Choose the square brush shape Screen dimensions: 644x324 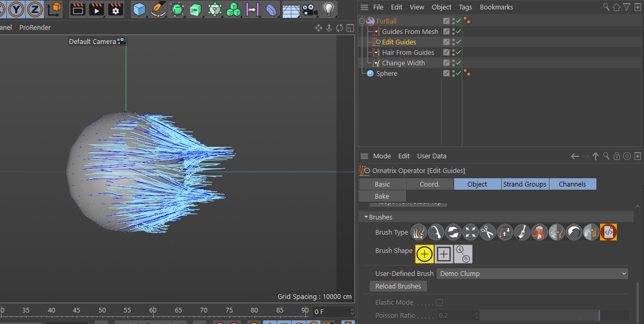(x=444, y=254)
